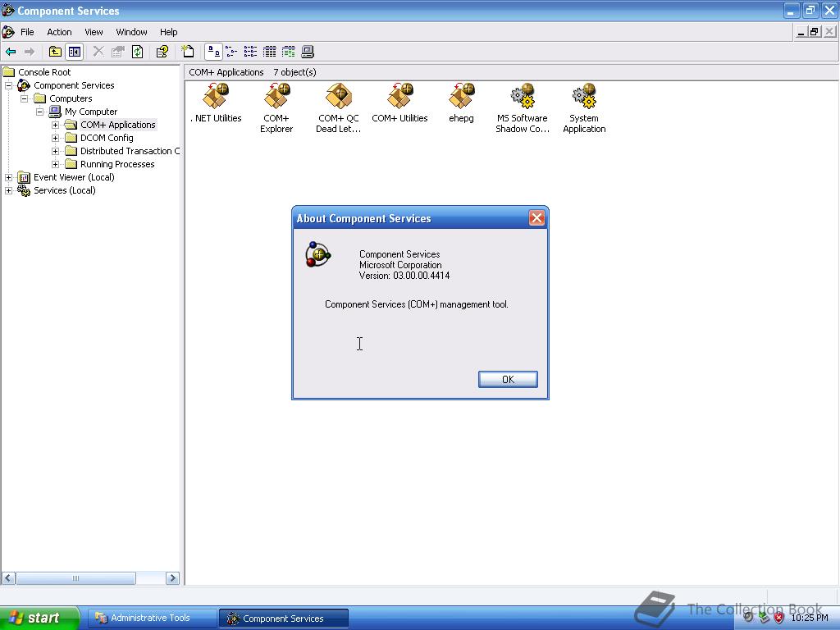
Task: Restore the inner MDI child window
Action: coord(815,32)
